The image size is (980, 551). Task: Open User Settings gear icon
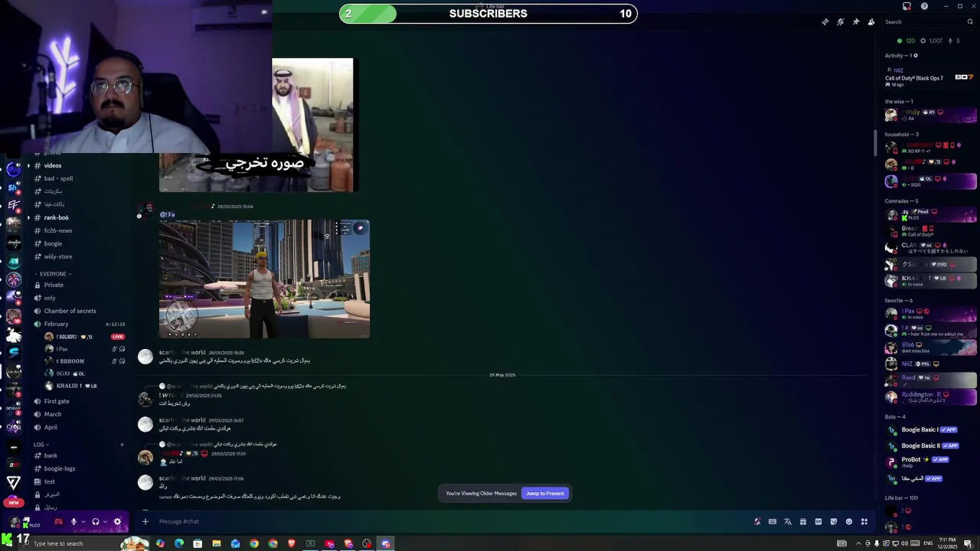[x=117, y=522]
